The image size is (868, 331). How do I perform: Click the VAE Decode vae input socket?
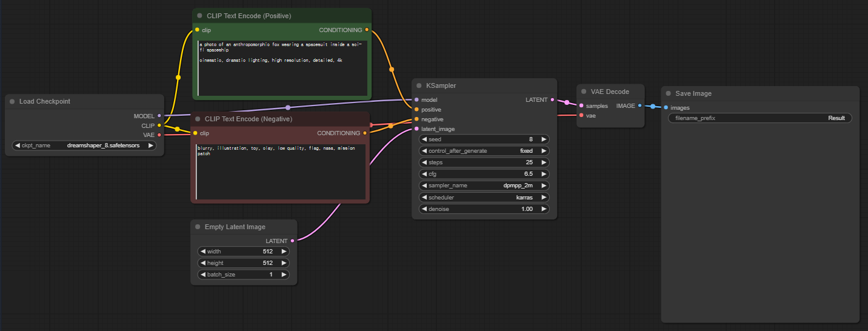coord(581,115)
